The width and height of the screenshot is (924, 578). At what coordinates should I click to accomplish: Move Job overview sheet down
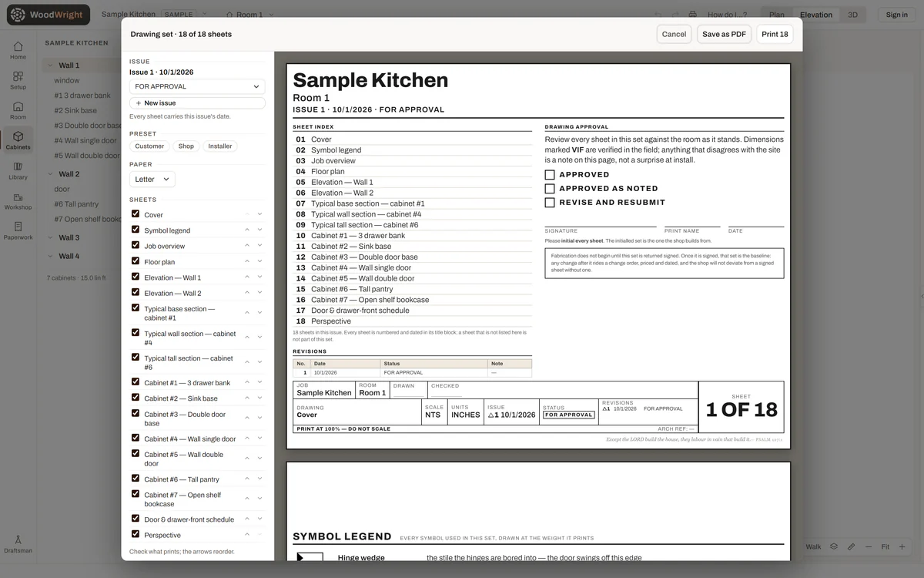coord(260,246)
